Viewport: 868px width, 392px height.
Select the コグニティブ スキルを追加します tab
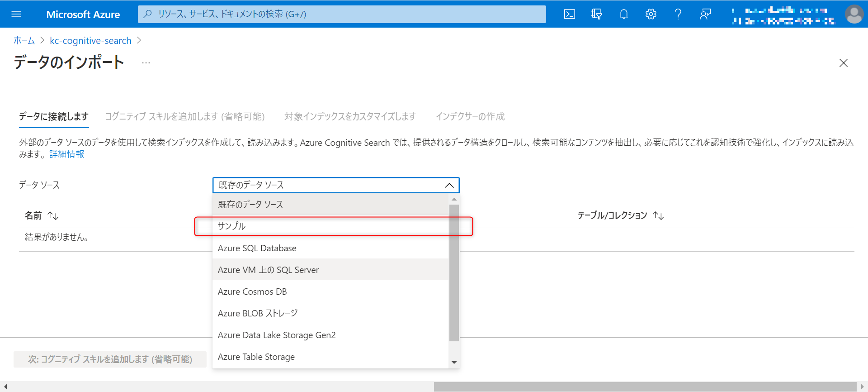coord(185,116)
